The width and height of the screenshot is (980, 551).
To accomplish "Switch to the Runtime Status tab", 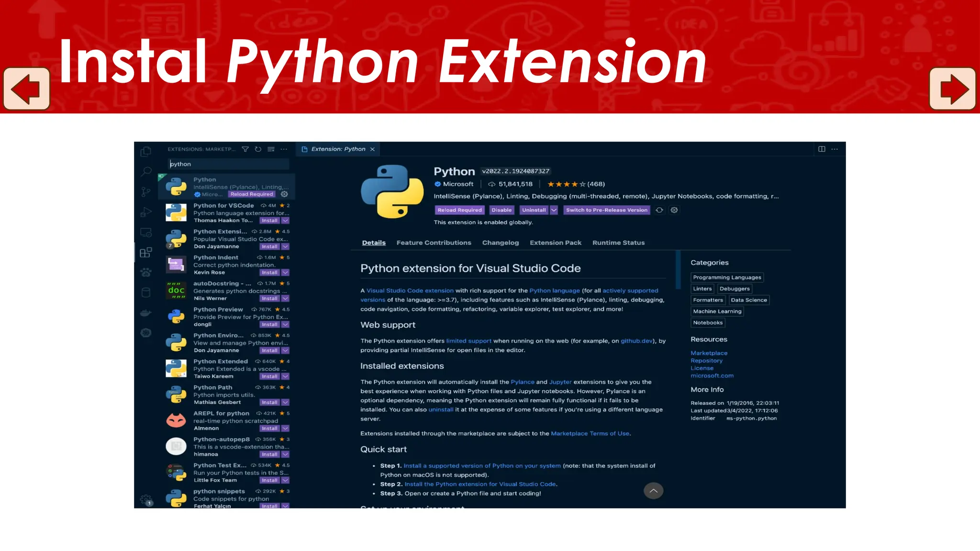I will click(618, 243).
